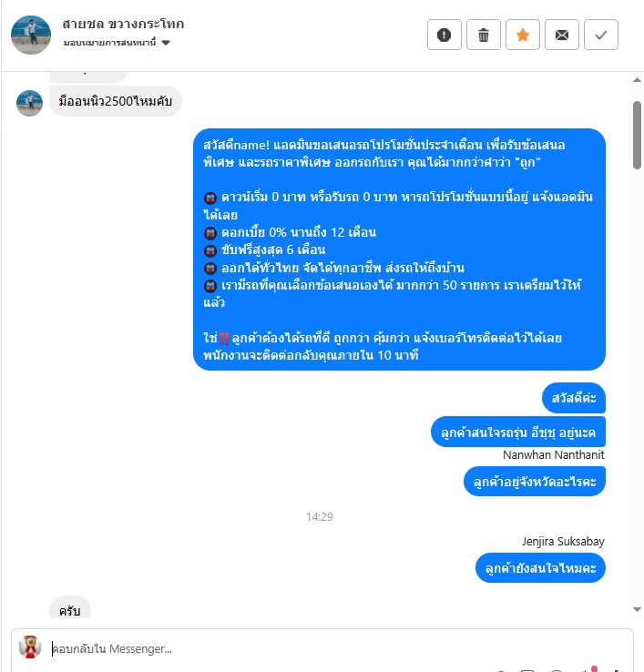Click the scroll down arrow

pos(637,609)
